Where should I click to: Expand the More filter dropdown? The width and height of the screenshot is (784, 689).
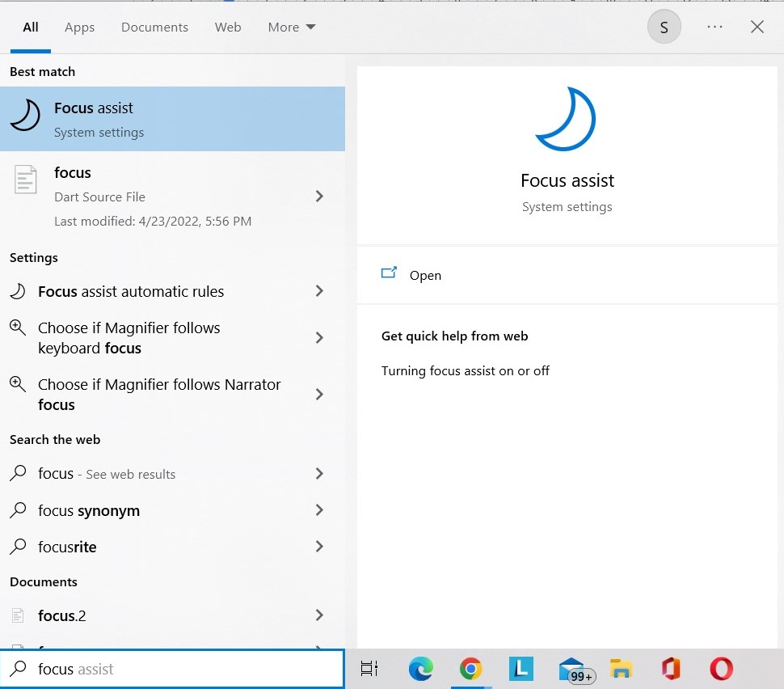click(292, 27)
